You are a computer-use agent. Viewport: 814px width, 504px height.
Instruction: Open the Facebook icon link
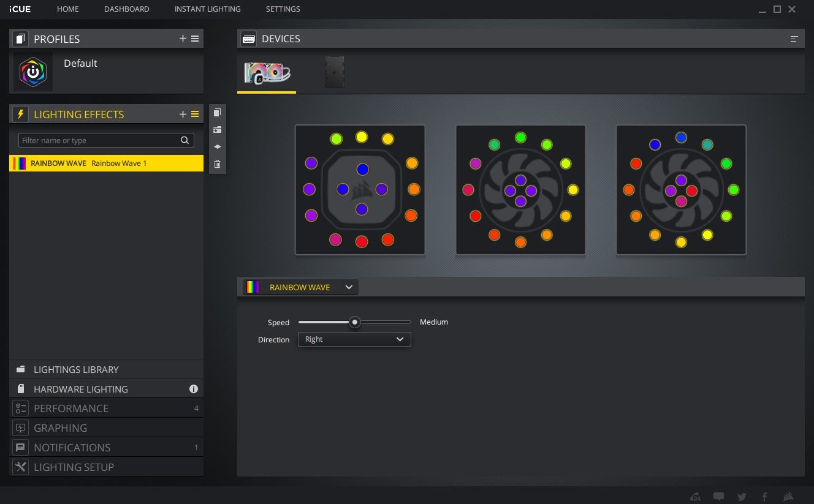click(765, 497)
